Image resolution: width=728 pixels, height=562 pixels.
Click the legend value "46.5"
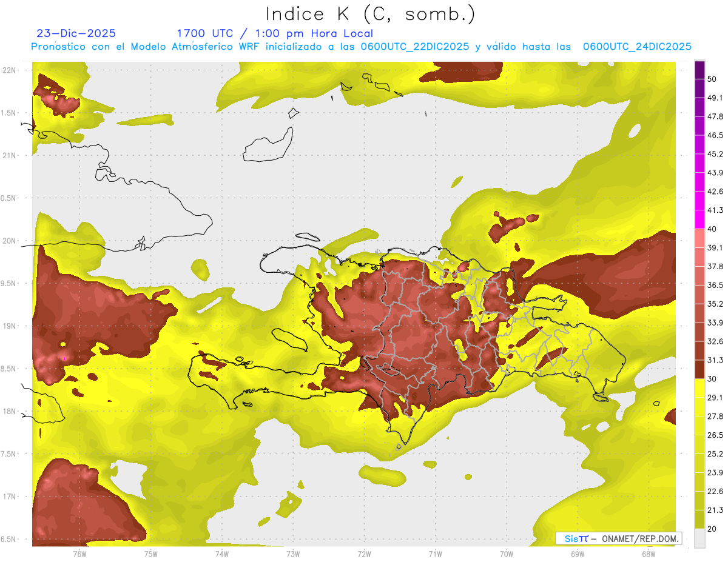[716, 135]
